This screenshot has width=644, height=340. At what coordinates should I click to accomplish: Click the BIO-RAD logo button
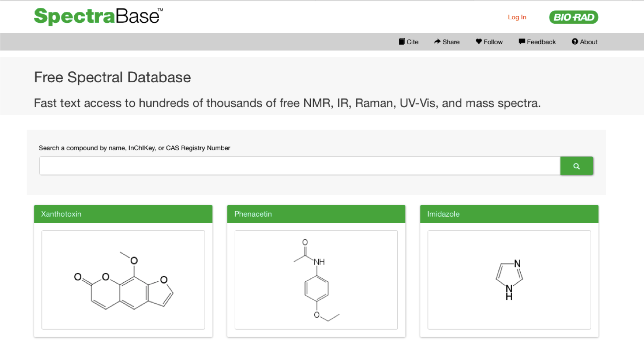573,17
